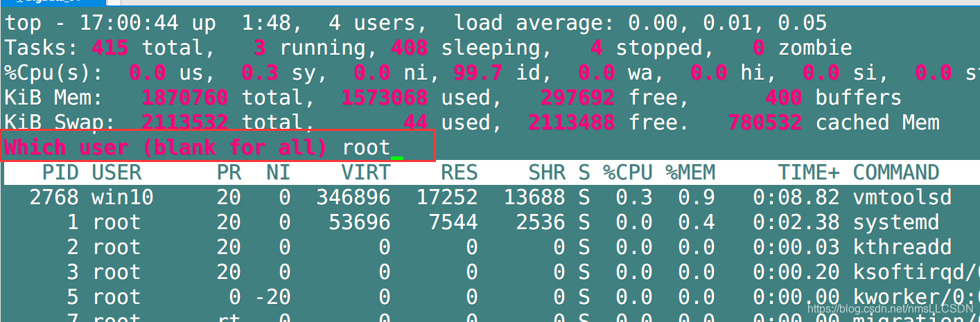Select the systemd process command
980x322 pixels.
(896, 222)
